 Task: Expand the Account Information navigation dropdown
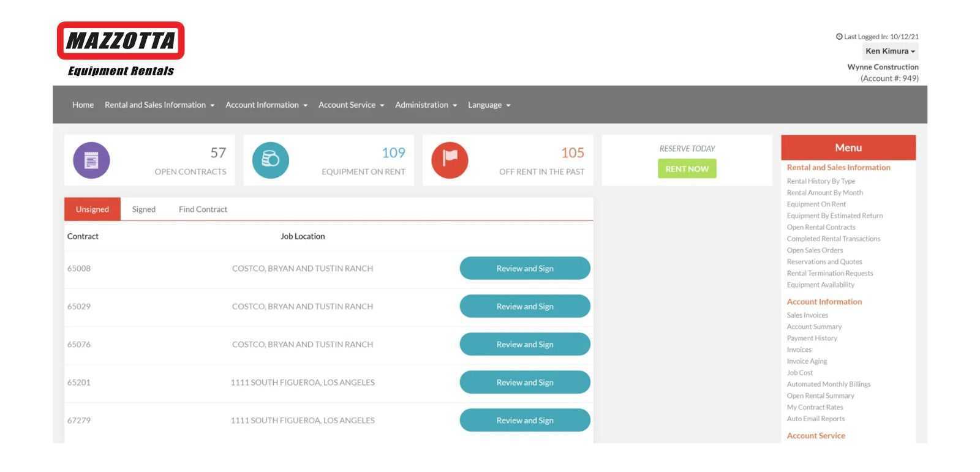pos(266,105)
